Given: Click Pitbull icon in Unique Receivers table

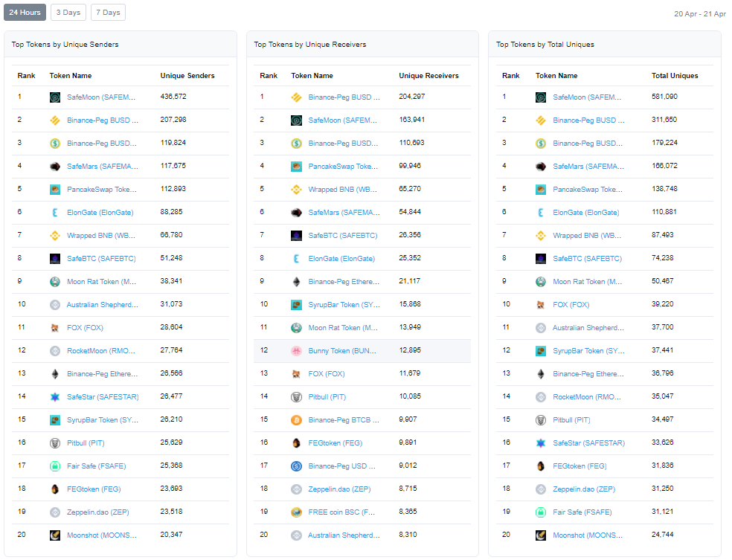Looking at the screenshot, I should (x=296, y=396).
